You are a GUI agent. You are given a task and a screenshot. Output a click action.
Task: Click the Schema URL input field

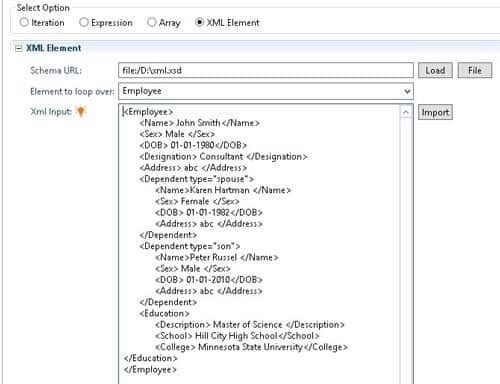tap(266, 70)
